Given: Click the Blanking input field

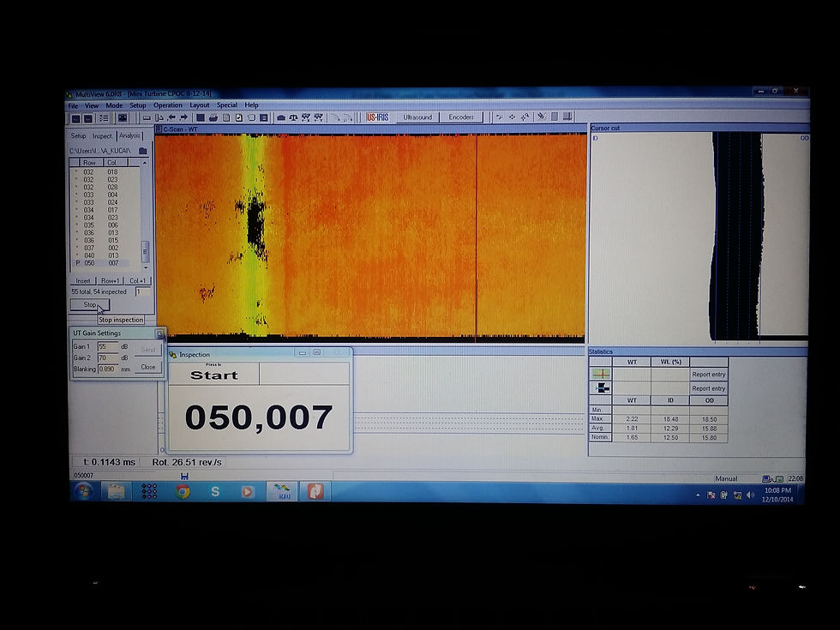Looking at the screenshot, I should coord(108,369).
